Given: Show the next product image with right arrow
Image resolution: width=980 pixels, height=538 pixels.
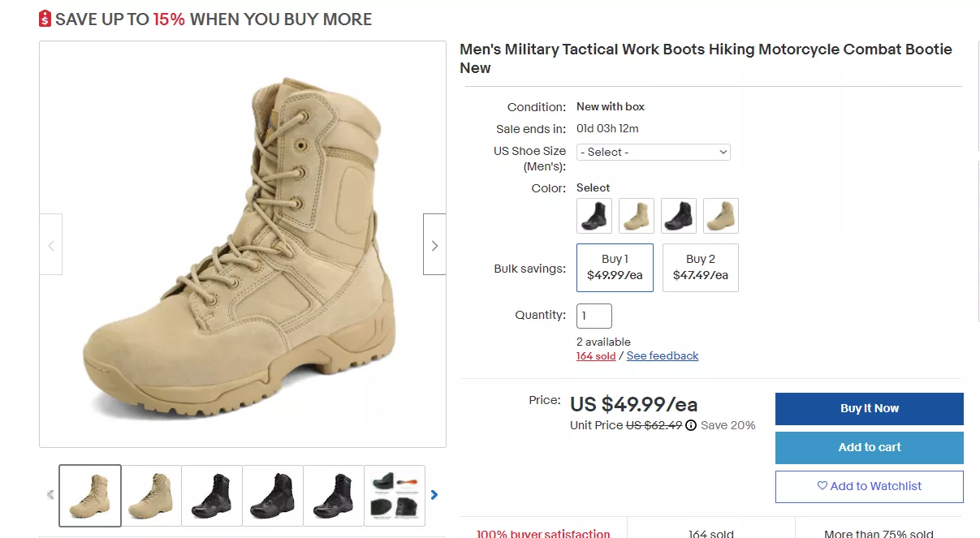Looking at the screenshot, I should pyautogui.click(x=434, y=244).
